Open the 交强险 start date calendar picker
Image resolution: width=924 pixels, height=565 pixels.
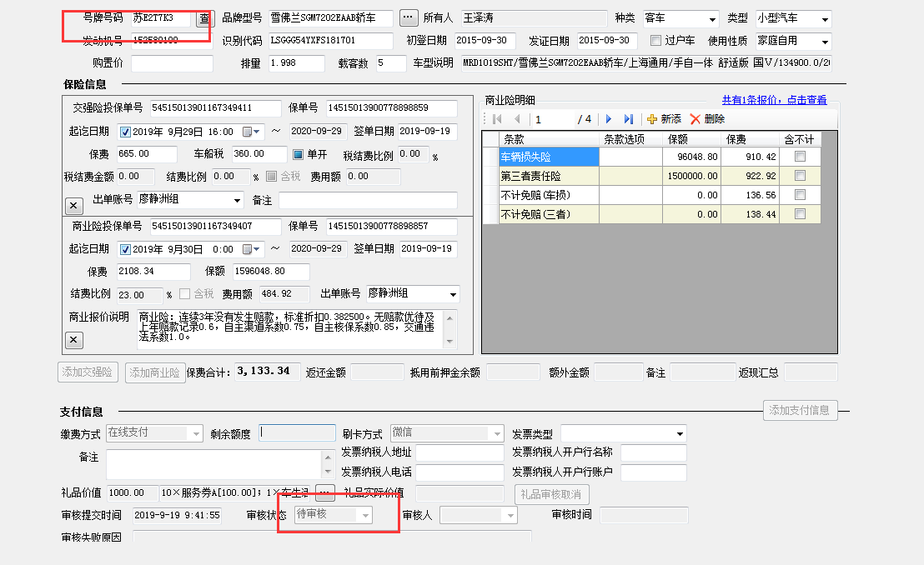pos(252,132)
